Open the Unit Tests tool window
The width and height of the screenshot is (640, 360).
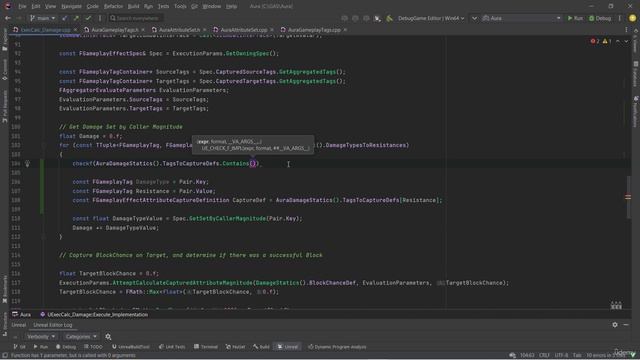pyautogui.click(x=172, y=347)
